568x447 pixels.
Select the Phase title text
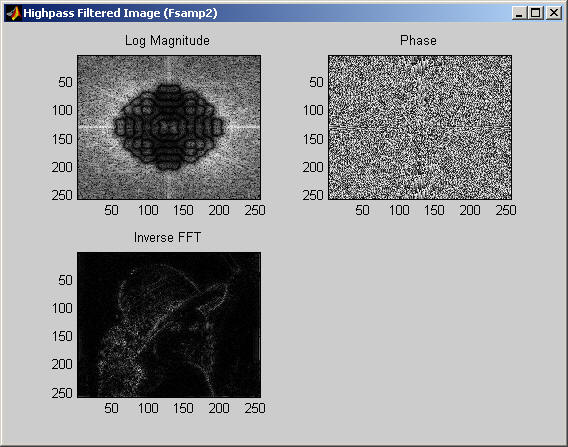tap(418, 40)
